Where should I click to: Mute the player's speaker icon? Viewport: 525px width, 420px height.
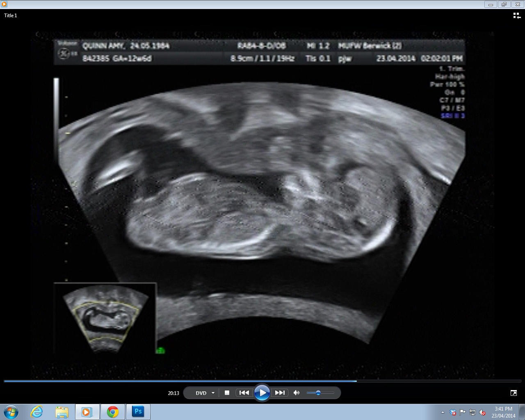[x=297, y=393]
